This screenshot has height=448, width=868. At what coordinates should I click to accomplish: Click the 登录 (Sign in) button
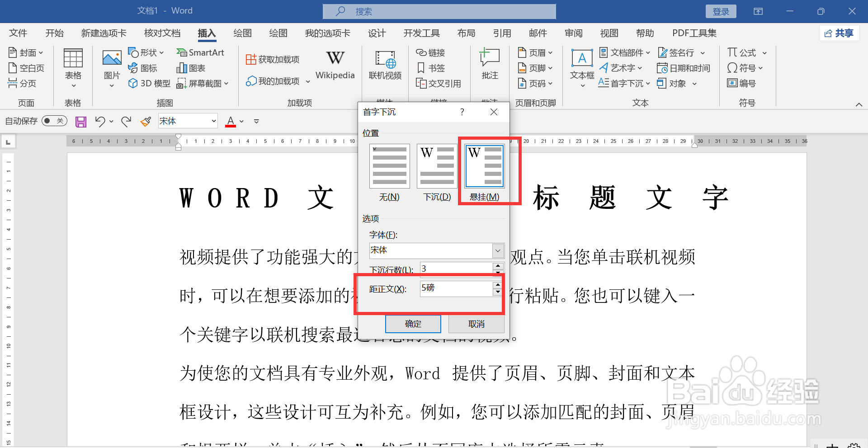pos(721,11)
